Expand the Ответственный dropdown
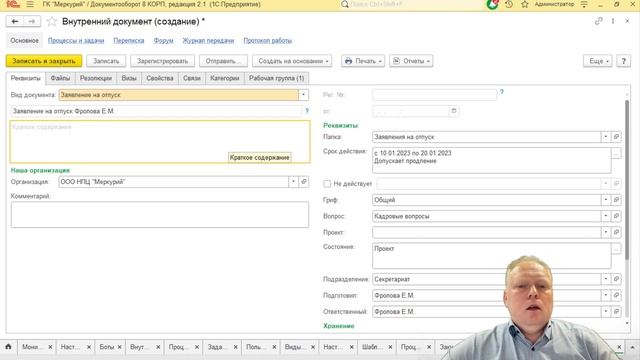This screenshot has height=360, width=640. click(x=606, y=311)
